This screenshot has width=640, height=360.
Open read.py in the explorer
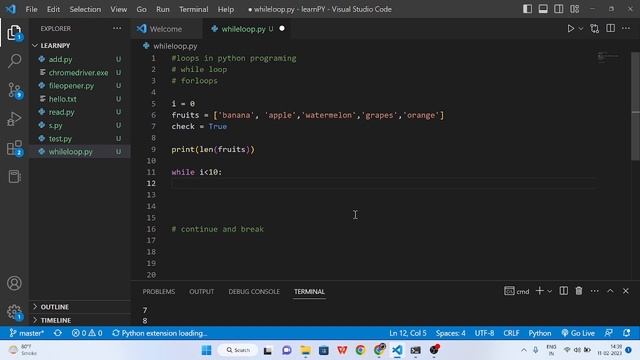pyautogui.click(x=62, y=112)
